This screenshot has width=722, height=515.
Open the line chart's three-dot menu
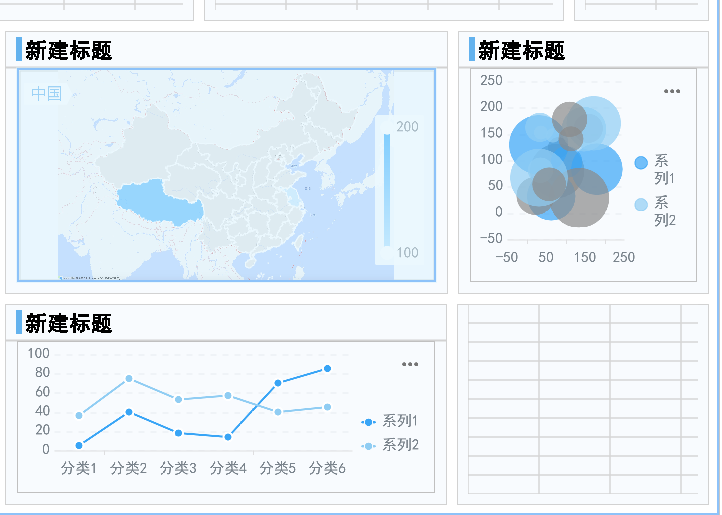tap(410, 364)
